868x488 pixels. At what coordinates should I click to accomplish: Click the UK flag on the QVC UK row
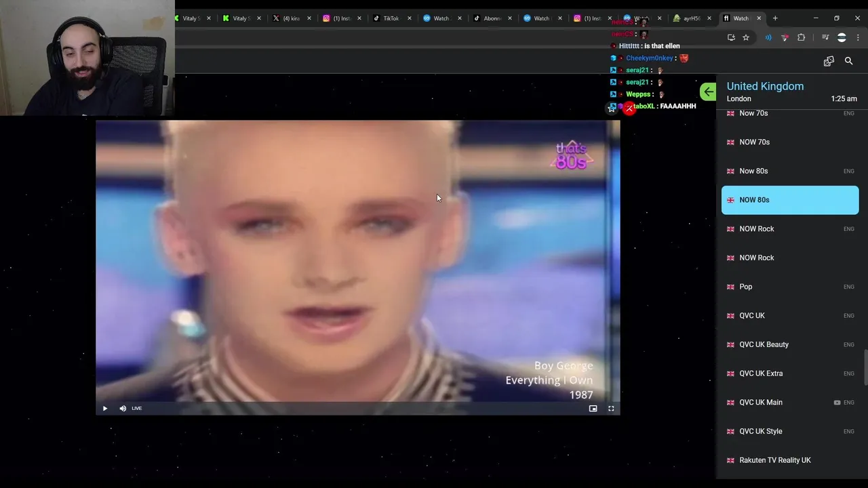pyautogui.click(x=730, y=316)
